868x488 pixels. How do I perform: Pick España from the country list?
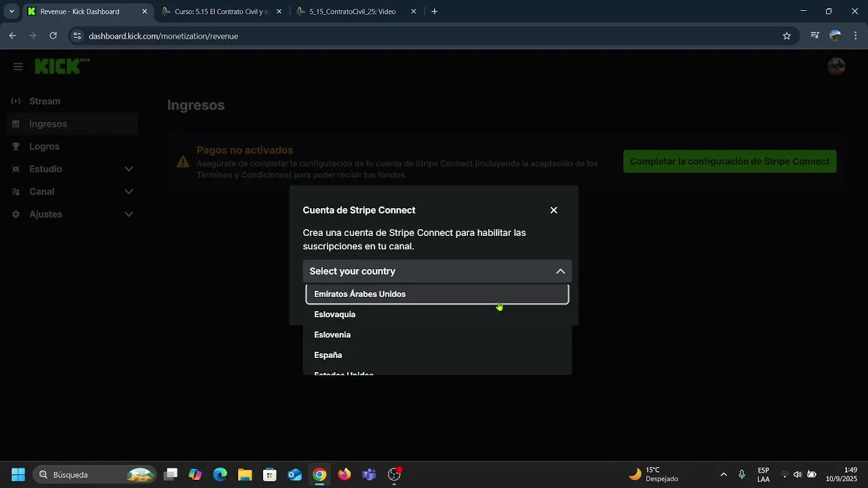[437, 355]
